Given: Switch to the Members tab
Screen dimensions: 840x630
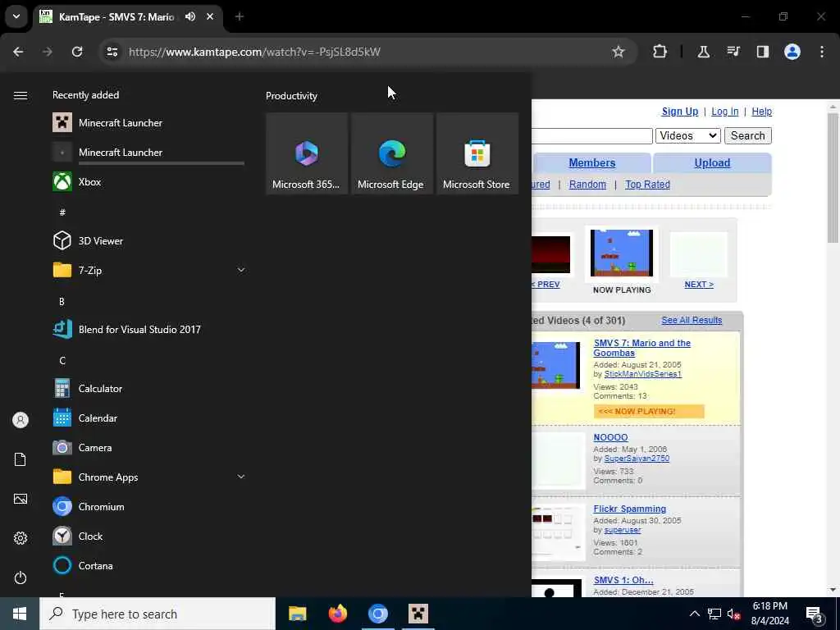Looking at the screenshot, I should pyautogui.click(x=592, y=163).
